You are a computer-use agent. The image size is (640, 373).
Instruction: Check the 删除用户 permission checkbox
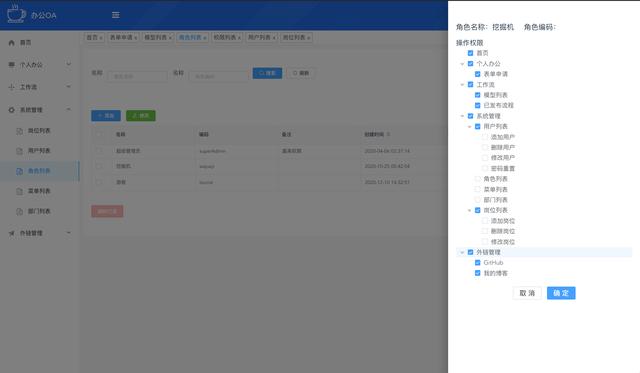485,147
